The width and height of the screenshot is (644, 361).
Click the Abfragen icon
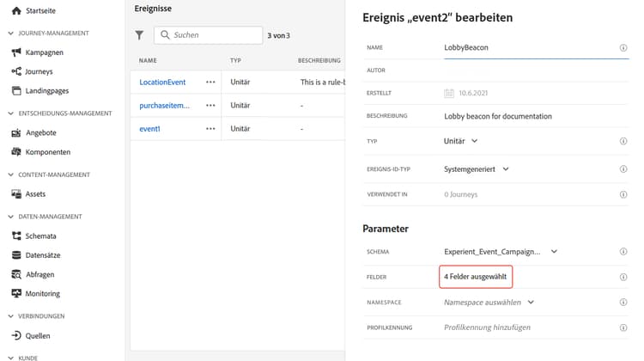pos(16,274)
